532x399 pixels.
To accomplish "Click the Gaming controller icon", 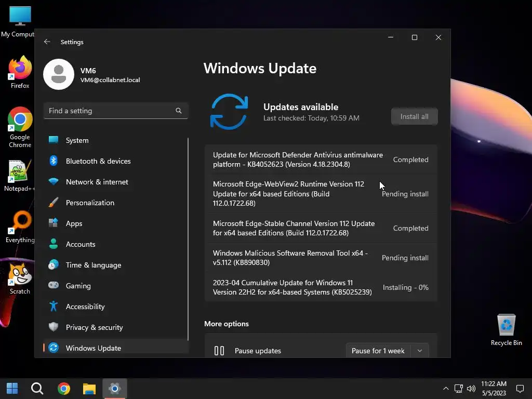I will point(54,285).
